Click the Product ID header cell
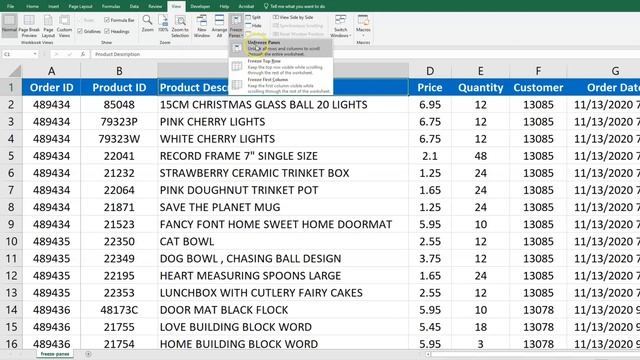This screenshot has width=640, height=360. pos(119,87)
